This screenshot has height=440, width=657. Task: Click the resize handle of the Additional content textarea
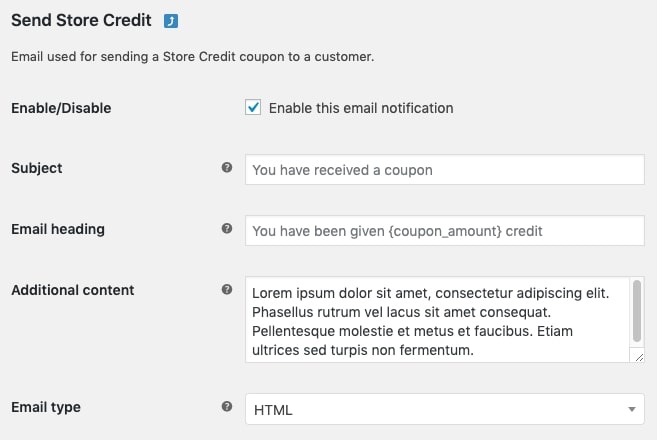tap(639, 357)
